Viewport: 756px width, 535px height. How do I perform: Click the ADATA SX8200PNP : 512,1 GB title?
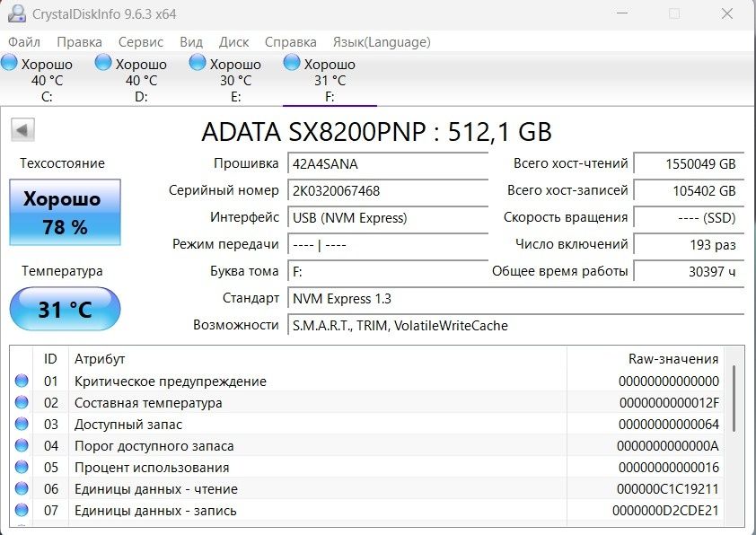[x=376, y=132]
